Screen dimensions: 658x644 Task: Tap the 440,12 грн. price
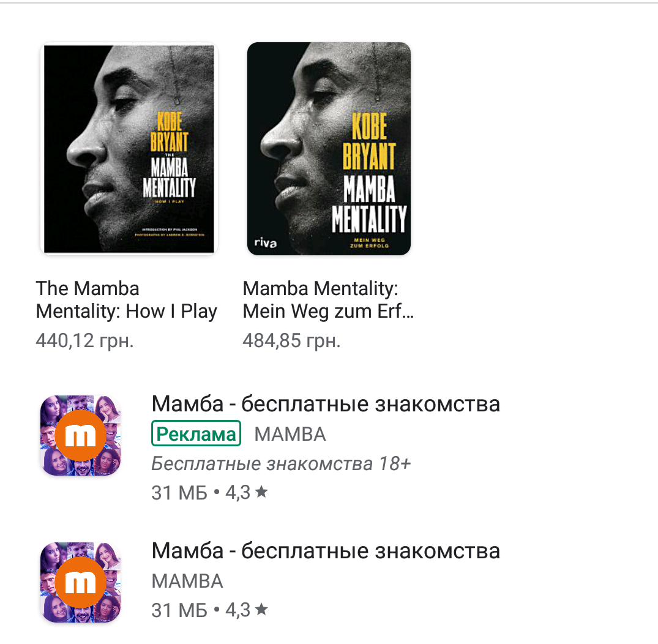click(x=84, y=340)
